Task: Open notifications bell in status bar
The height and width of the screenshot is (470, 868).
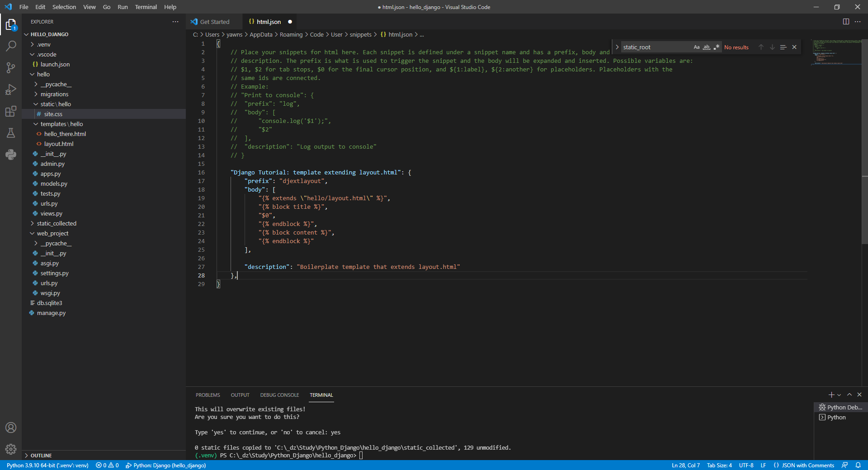Action: pyautogui.click(x=858, y=465)
